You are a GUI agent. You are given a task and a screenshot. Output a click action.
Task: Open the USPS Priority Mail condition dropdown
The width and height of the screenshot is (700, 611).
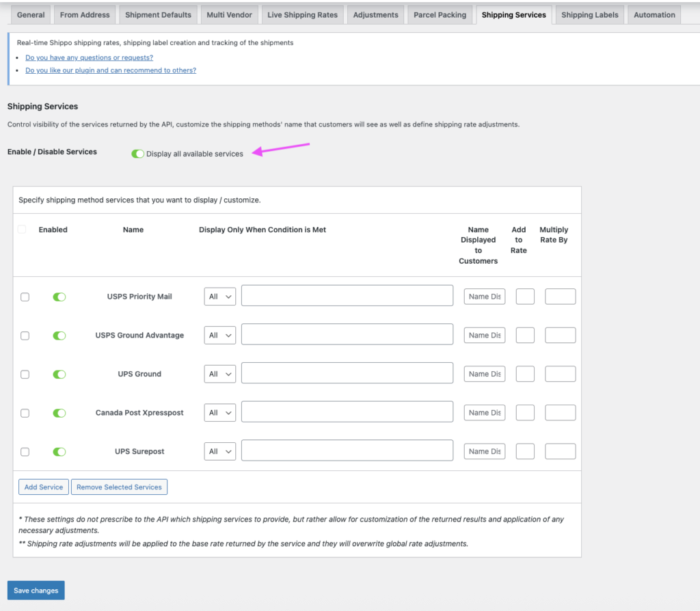tap(219, 297)
